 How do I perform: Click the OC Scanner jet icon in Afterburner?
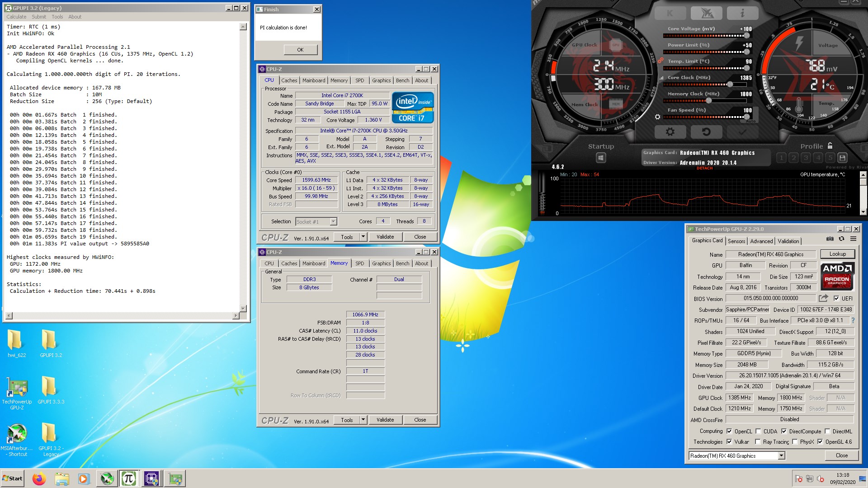(707, 14)
